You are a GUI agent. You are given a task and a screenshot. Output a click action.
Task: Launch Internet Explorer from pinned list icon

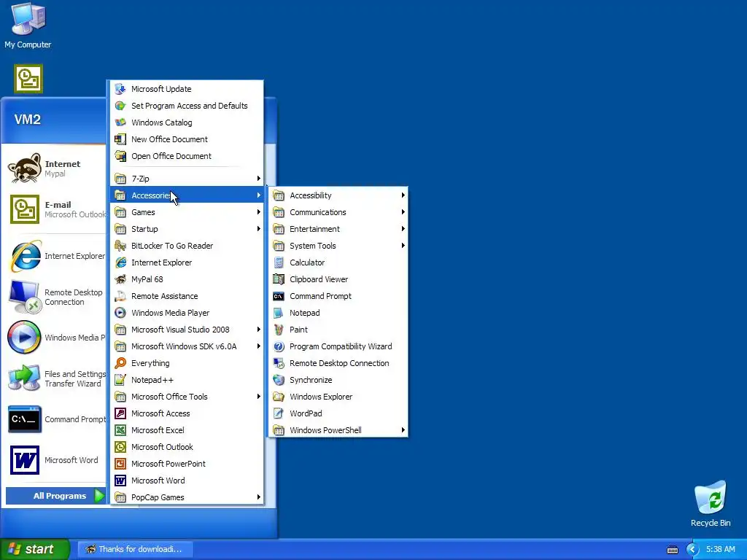point(25,256)
